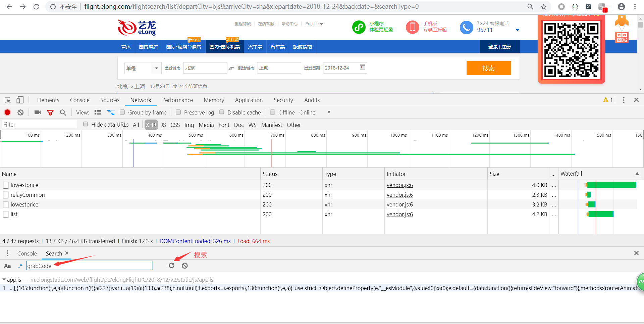The width and height of the screenshot is (644, 324).
Task: Toggle regular expression search option
Action: pyautogui.click(x=20, y=266)
